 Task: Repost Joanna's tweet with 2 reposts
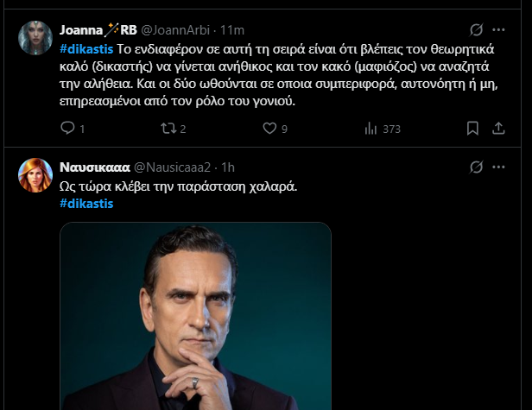[x=169, y=129]
